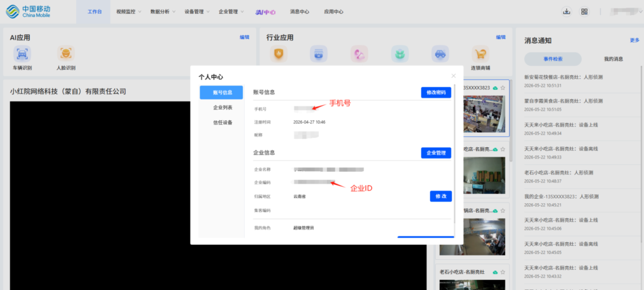Screen dimensions: 644x290
Task: Star the 135XXXX3823 camera card
Action: [x=502, y=88]
